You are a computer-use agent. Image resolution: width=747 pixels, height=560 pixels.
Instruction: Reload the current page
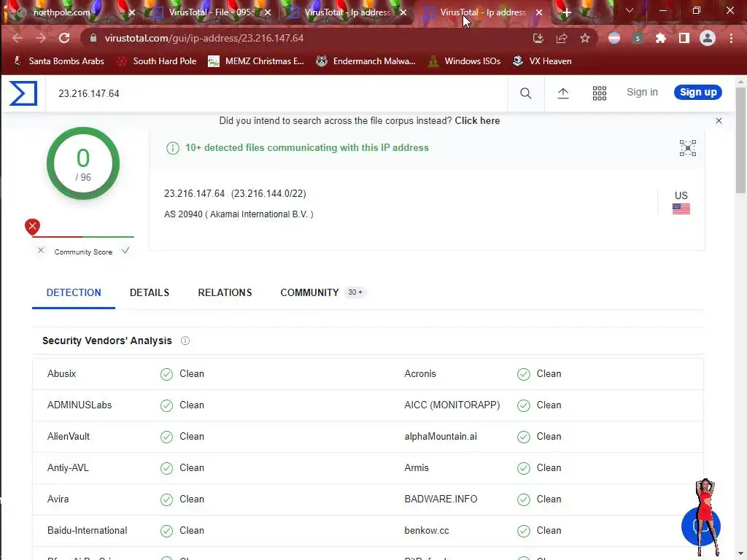pyautogui.click(x=64, y=38)
